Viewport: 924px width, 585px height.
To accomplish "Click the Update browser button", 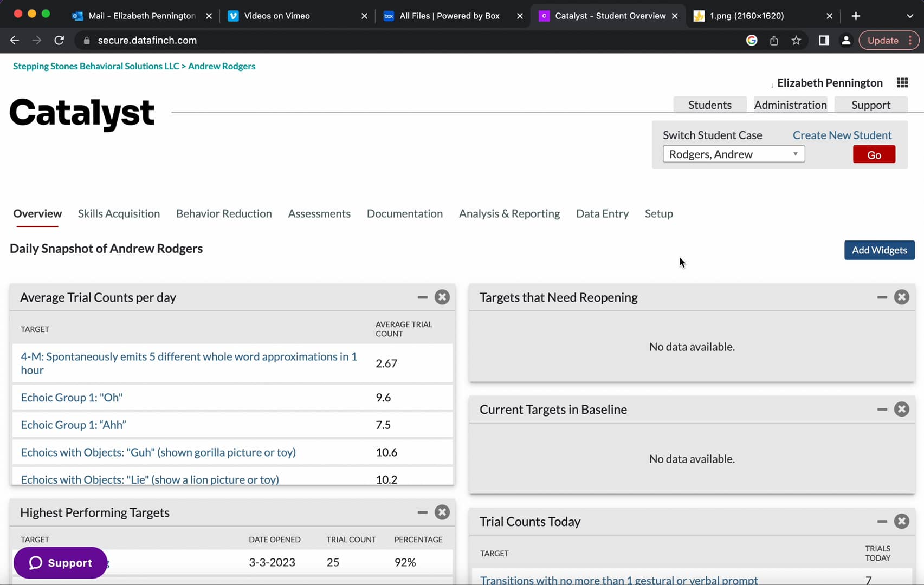I will tap(883, 40).
